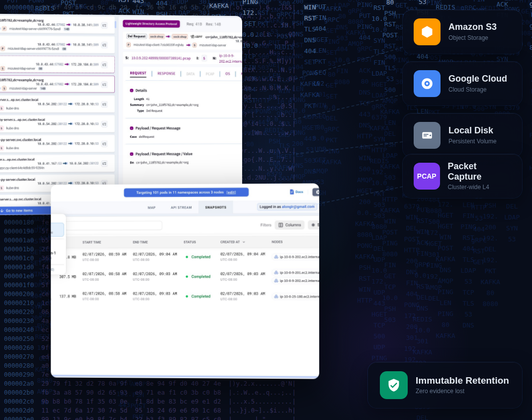Switch to the REQUEST tab
This screenshot has height=420, width=532.
click(138, 73)
